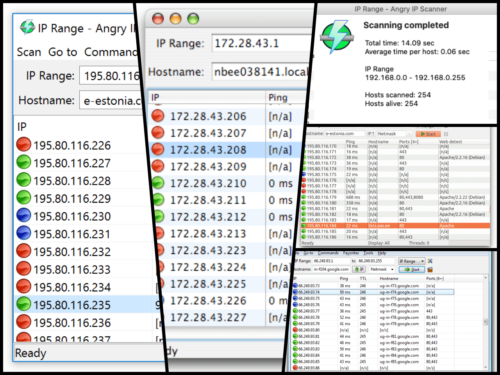Click green status dot beside 172.28.43.210

point(158,183)
